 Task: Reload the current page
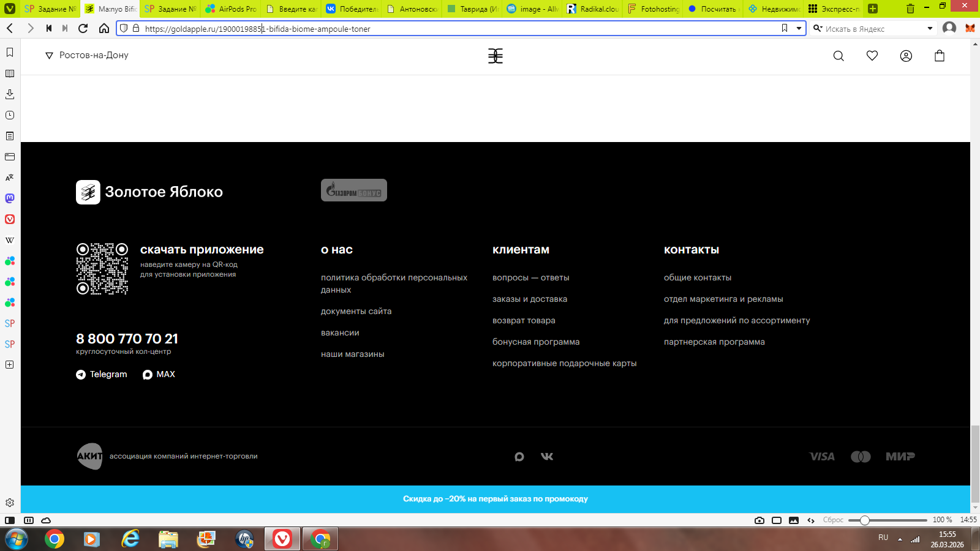point(83,28)
